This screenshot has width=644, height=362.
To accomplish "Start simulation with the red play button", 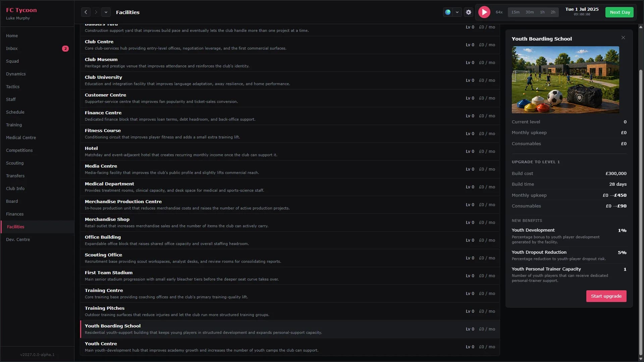I will click(484, 12).
